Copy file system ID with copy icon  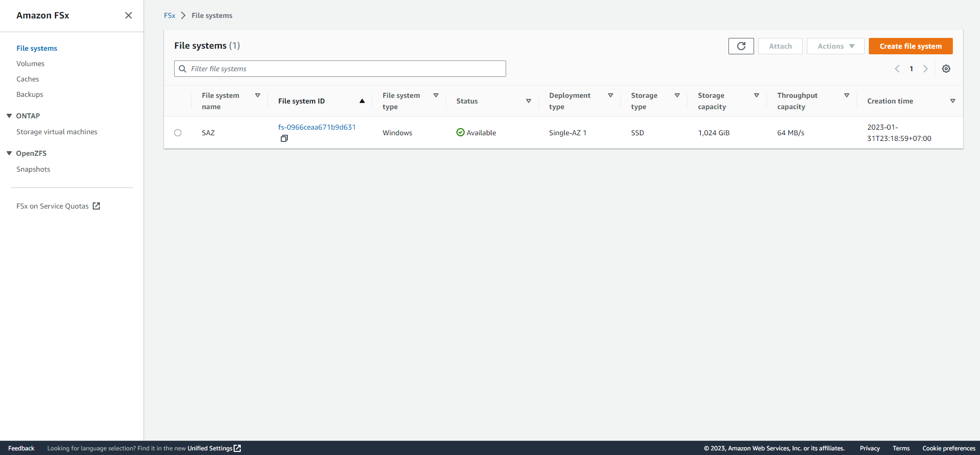[x=284, y=138]
